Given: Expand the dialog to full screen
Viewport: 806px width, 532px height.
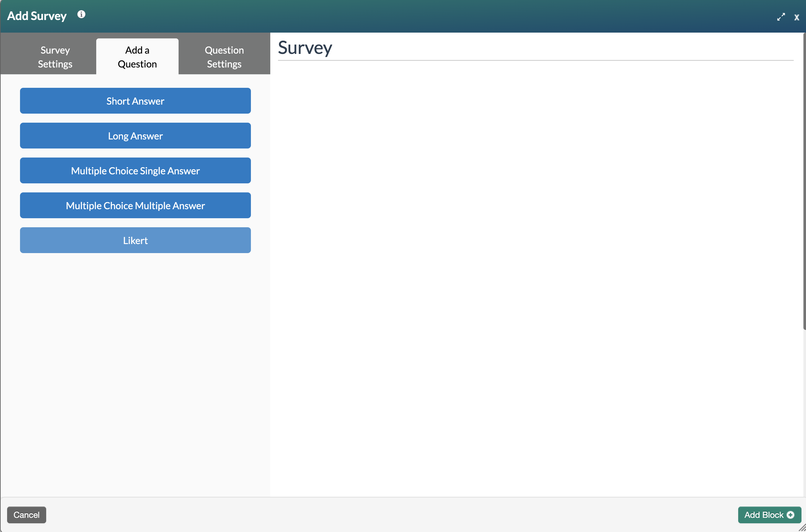Looking at the screenshot, I should (781, 17).
